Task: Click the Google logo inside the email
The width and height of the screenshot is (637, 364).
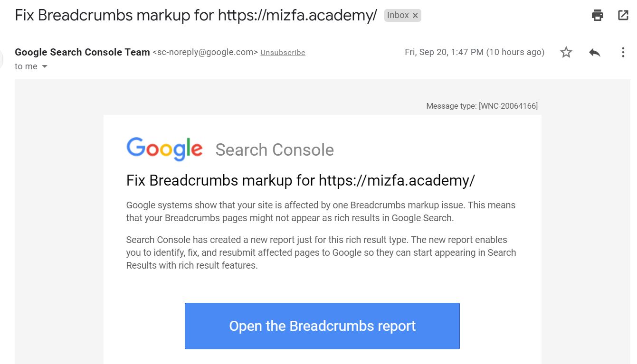Action: [x=164, y=148]
